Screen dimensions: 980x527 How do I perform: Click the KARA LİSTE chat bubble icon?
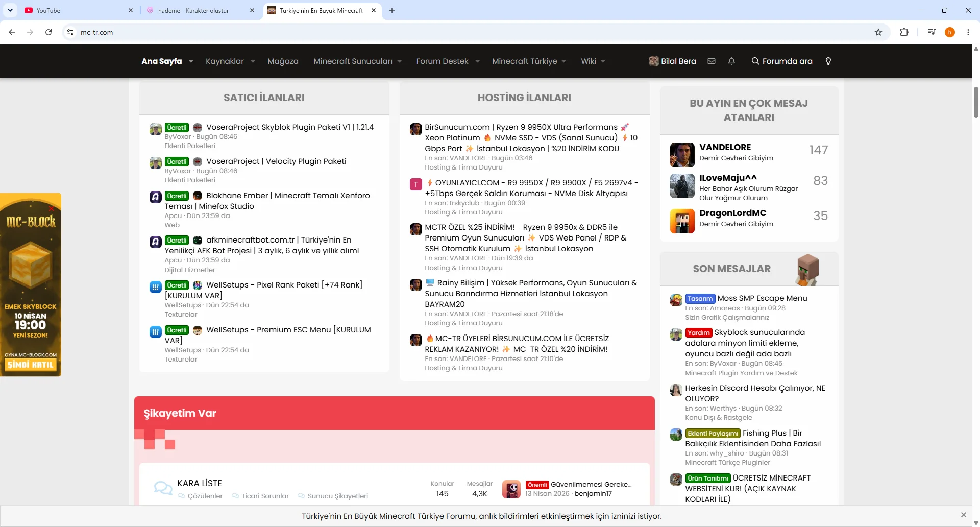coord(163,488)
